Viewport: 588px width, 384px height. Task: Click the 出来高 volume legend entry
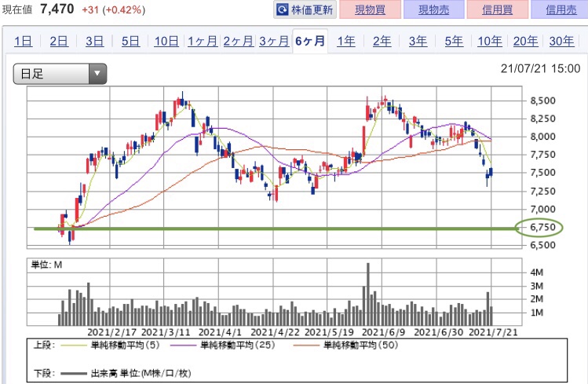[x=126, y=373]
